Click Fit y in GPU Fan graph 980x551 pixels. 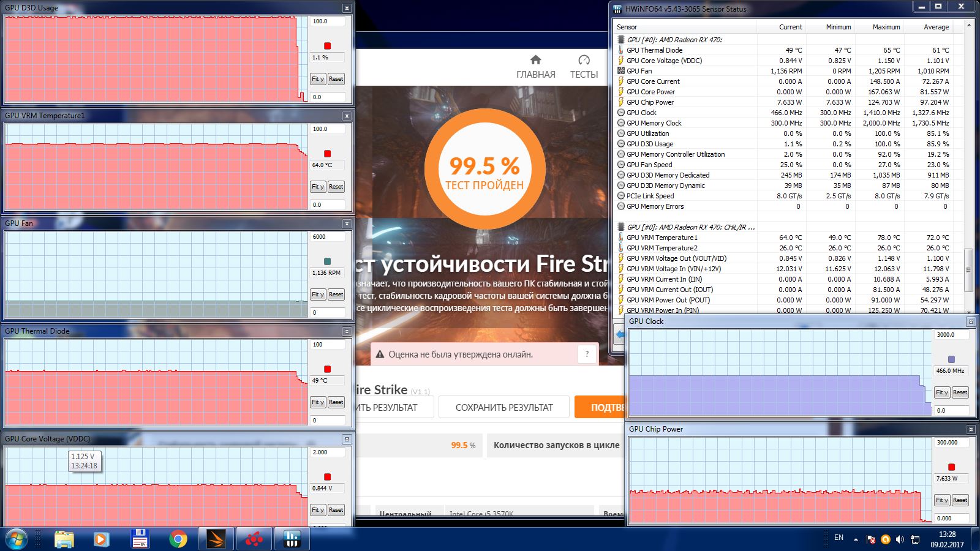318,294
